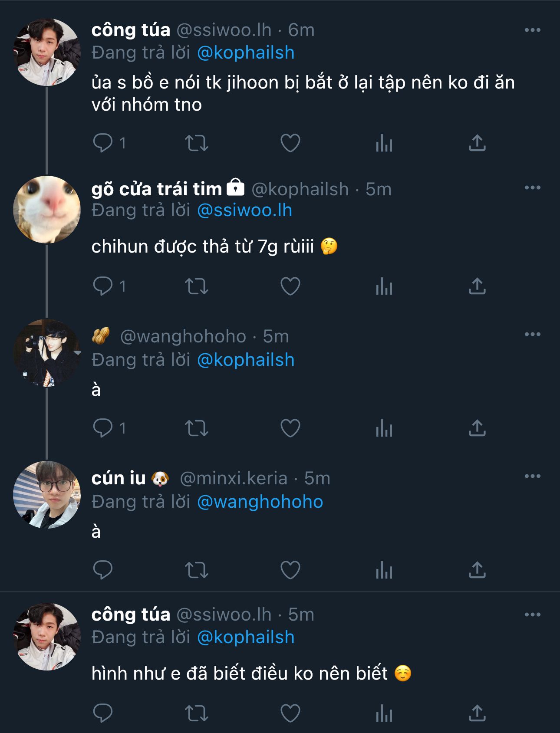The image size is (560, 733).
Task: Open the @ssiwoo.lh mention link
Action: click(244, 210)
